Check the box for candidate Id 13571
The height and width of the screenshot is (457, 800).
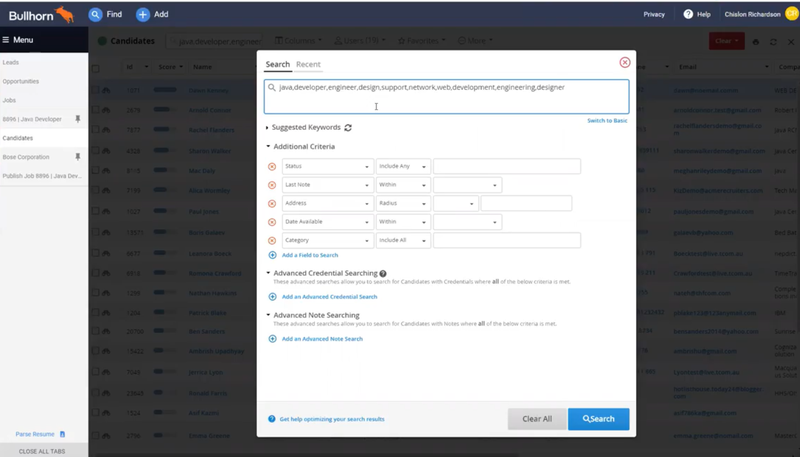pos(95,232)
